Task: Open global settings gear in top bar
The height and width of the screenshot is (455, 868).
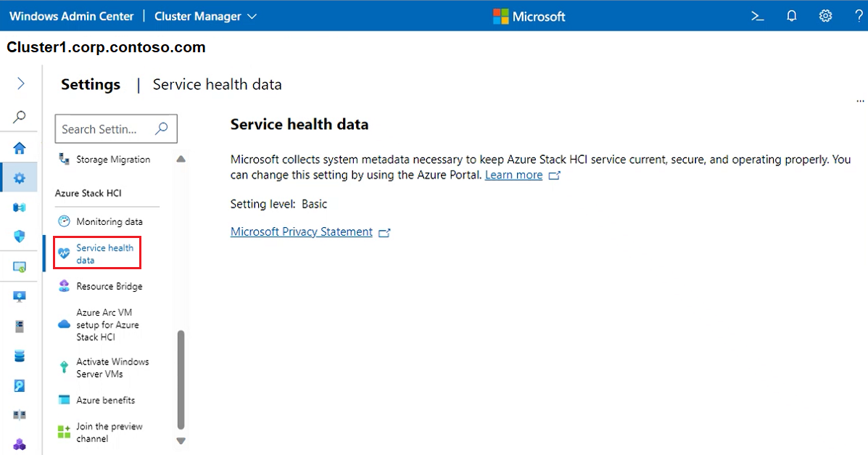Action: click(825, 15)
